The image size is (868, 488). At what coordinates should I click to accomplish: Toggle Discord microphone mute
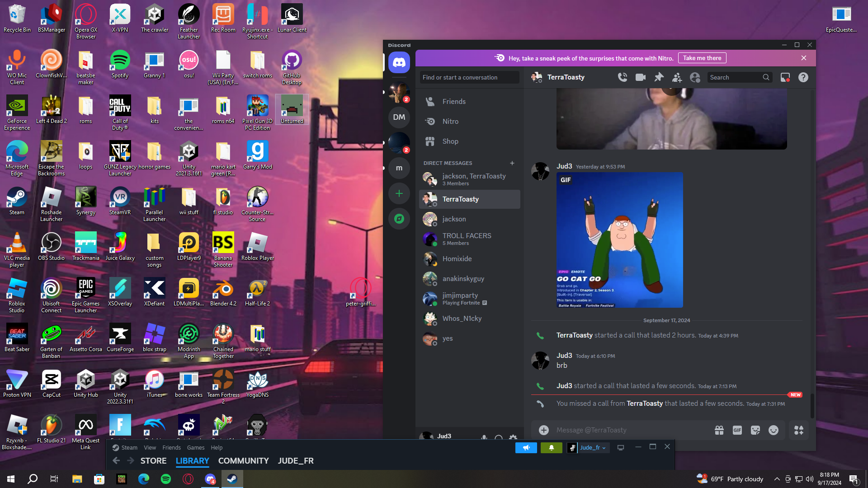(x=484, y=437)
